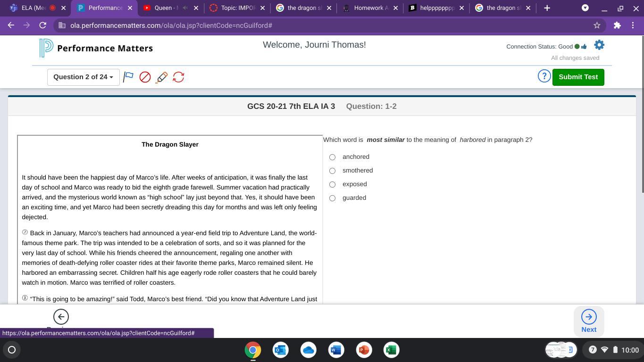
Task: Open the Chrome OS launcher circle
Action: coord(12,350)
